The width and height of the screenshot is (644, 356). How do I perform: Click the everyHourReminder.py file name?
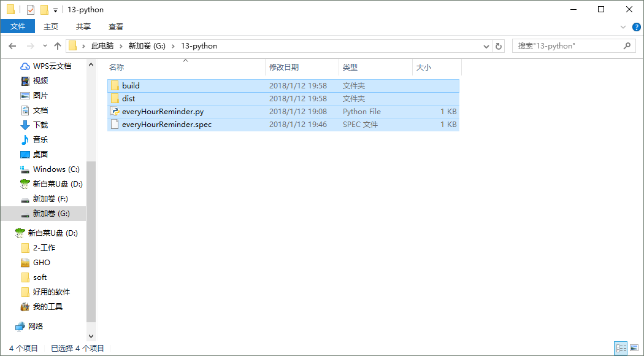coord(163,112)
